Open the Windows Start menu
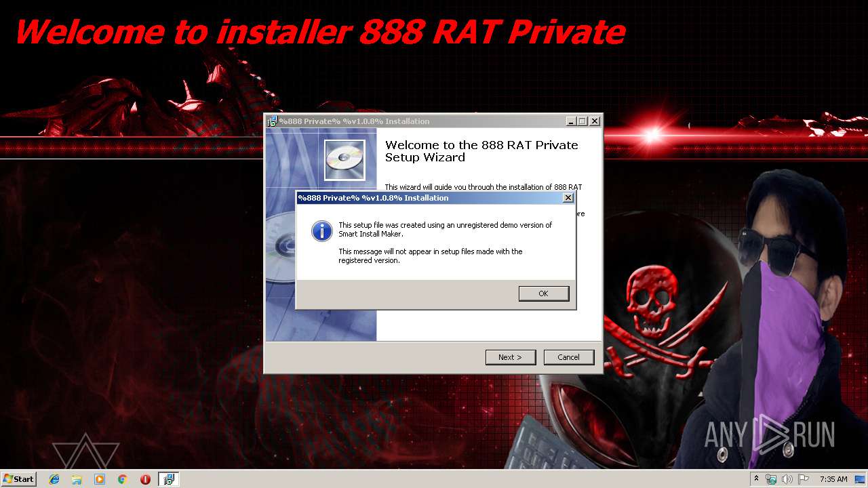Viewport: 868px width, 488px height. pyautogui.click(x=18, y=479)
